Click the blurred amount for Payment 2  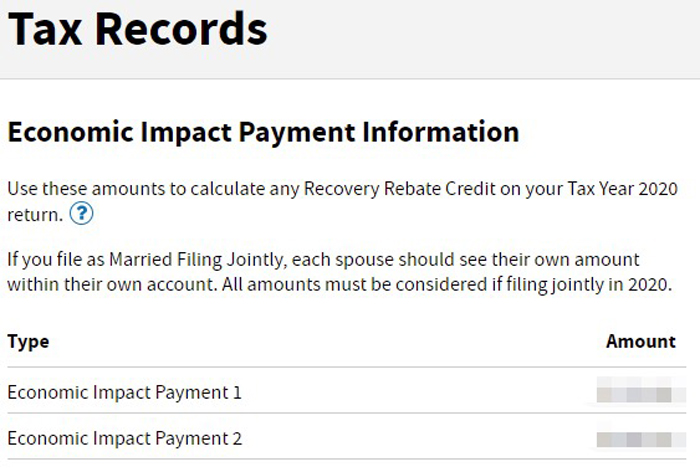click(641, 438)
